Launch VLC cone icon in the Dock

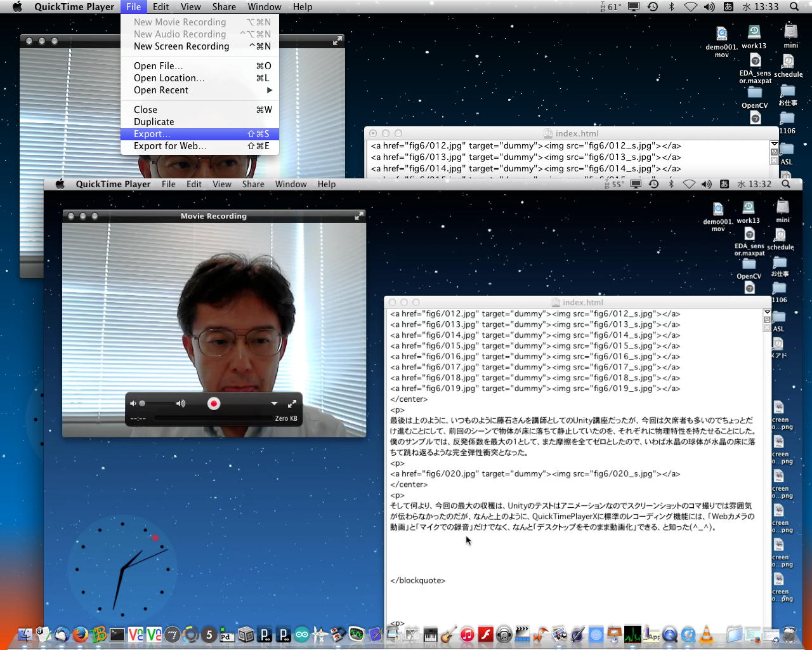coord(706,634)
